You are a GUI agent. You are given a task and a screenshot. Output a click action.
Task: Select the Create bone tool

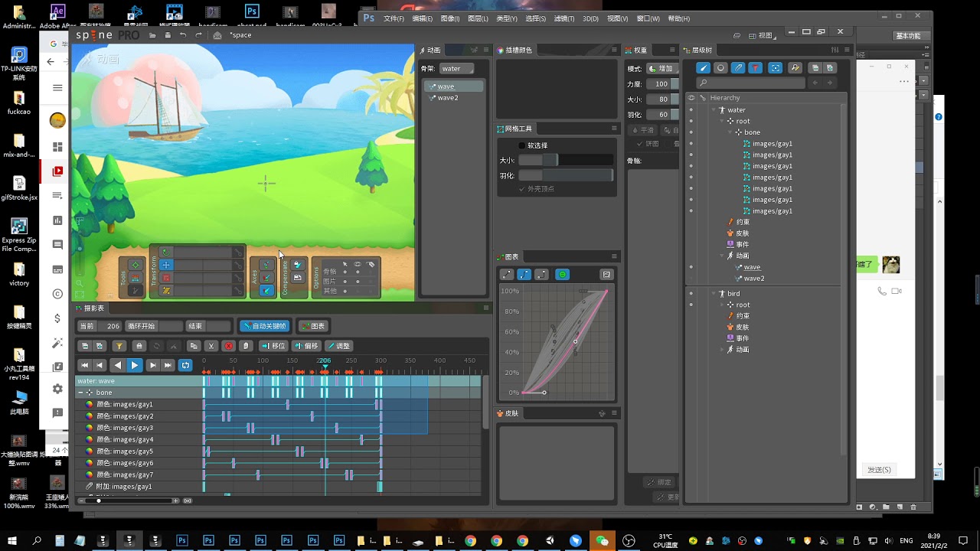(135, 291)
